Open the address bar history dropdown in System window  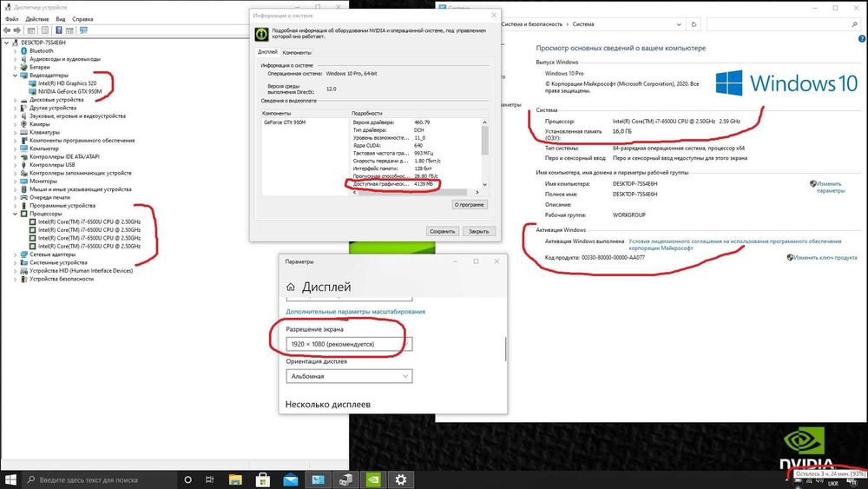tap(679, 24)
